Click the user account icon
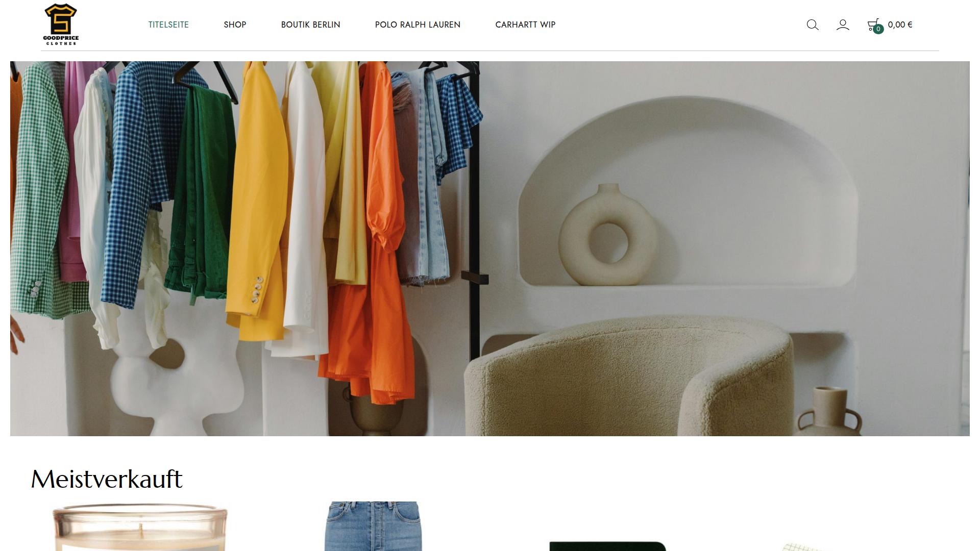Viewport: 980px width, 551px height. (x=843, y=25)
